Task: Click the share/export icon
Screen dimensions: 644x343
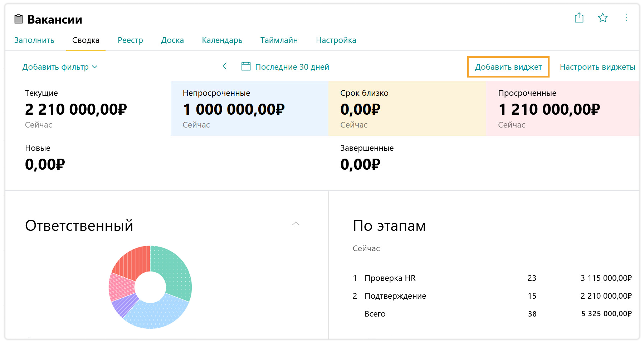Action: click(x=579, y=18)
